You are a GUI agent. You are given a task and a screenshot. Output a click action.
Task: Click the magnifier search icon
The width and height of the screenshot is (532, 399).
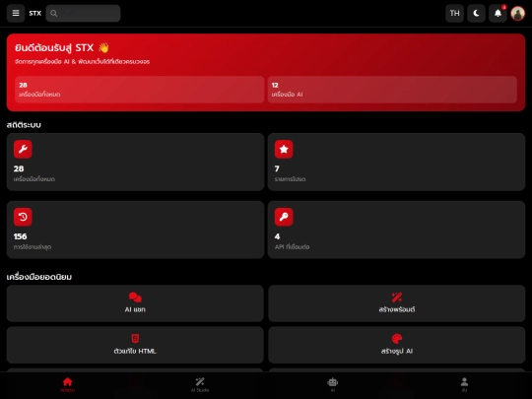53,13
